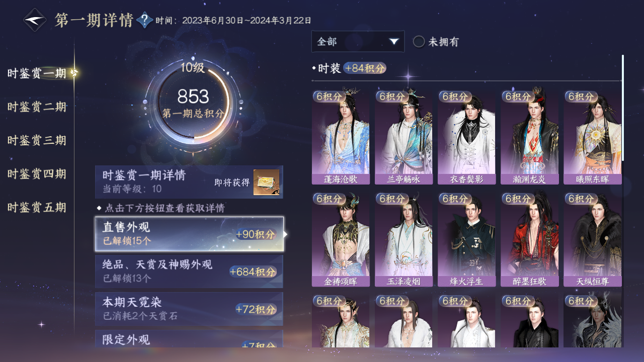The height and width of the screenshot is (362, 644).
Task: Click the 金祷颂晖 costume icon
Action: pos(341,239)
